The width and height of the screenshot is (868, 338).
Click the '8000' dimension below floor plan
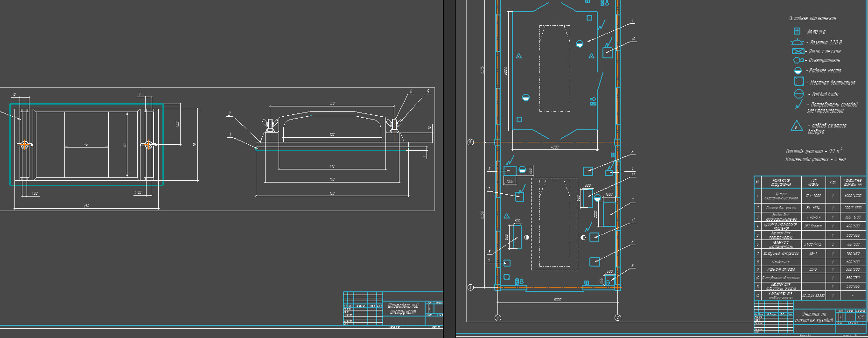557,300
